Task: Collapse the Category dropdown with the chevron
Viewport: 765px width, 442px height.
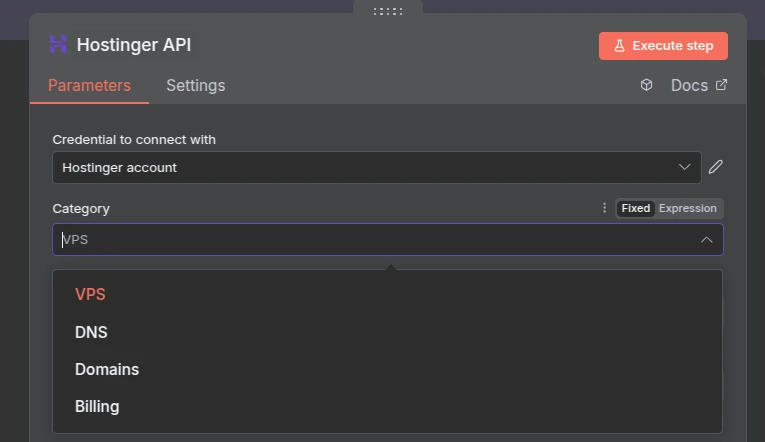Action: click(706, 240)
